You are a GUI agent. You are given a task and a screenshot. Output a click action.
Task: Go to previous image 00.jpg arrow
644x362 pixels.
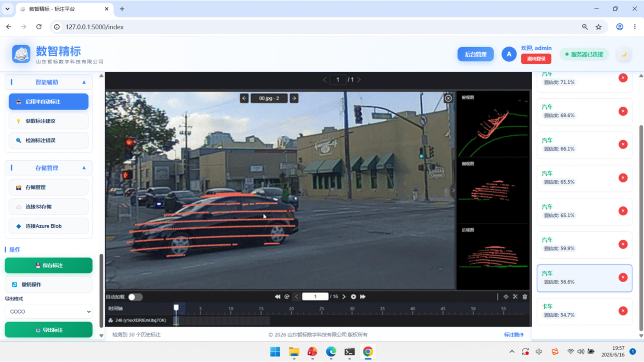(244, 98)
